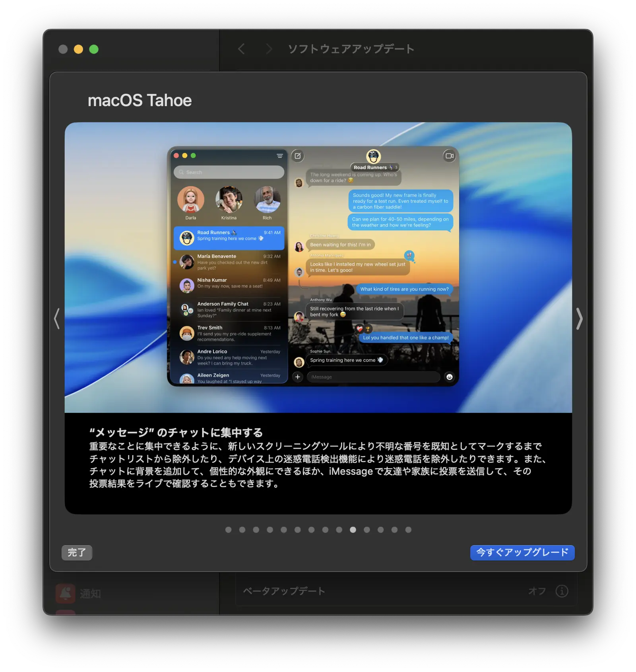The height and width of the screenshot is (672, 636).
Task: Click the ベータアップデート row
Action: [406, 591]
